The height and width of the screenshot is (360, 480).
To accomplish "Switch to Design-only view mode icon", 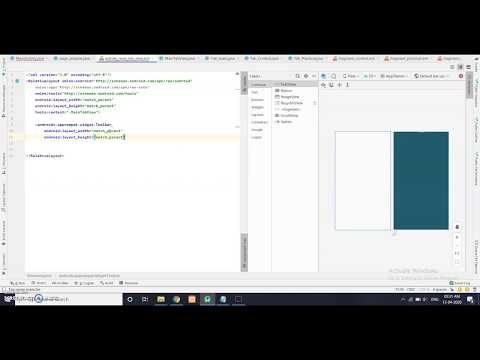I will (468, 67).
